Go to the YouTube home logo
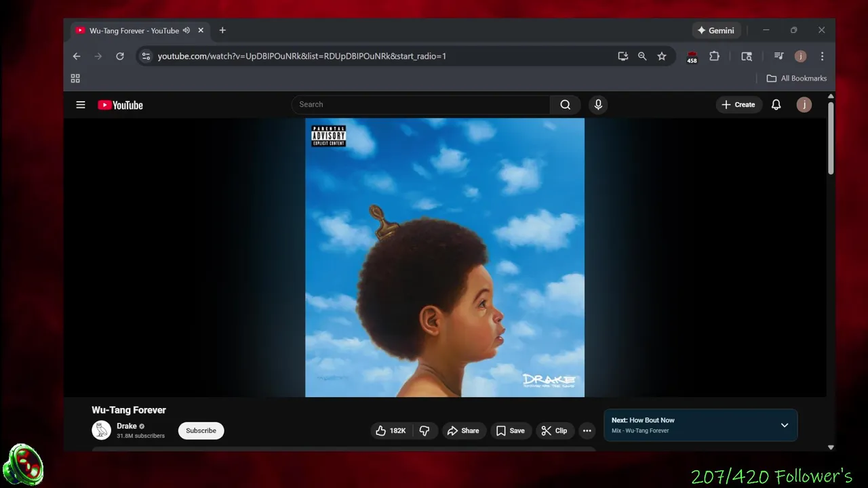 click(x=120, y=105)
